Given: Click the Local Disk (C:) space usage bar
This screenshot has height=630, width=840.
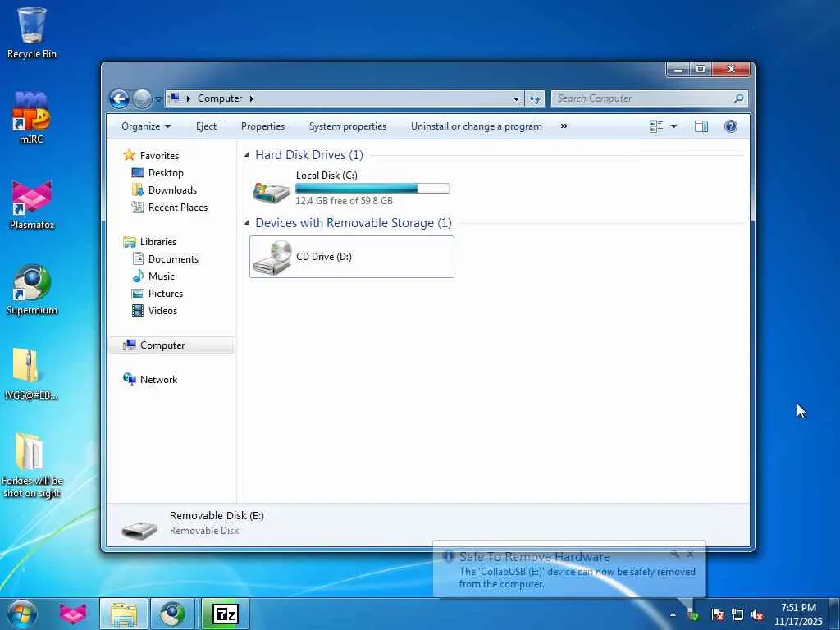Looking at the screenshot, I should pos(373,188).
